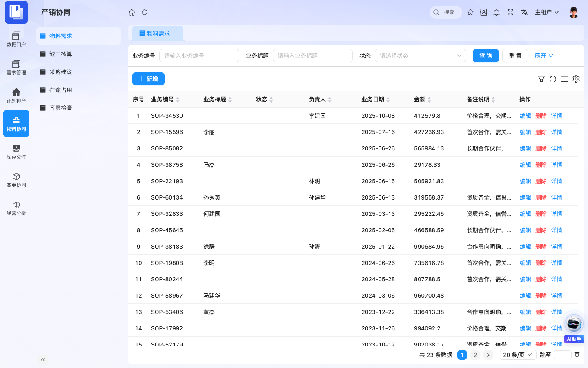Click the refresh icon next to home

tap(145, 12)
